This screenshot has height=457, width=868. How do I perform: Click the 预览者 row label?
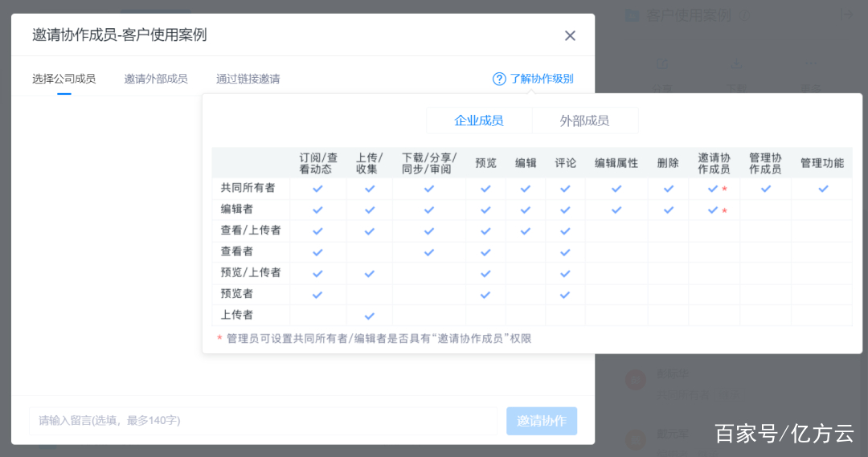(x=236, y=293)
